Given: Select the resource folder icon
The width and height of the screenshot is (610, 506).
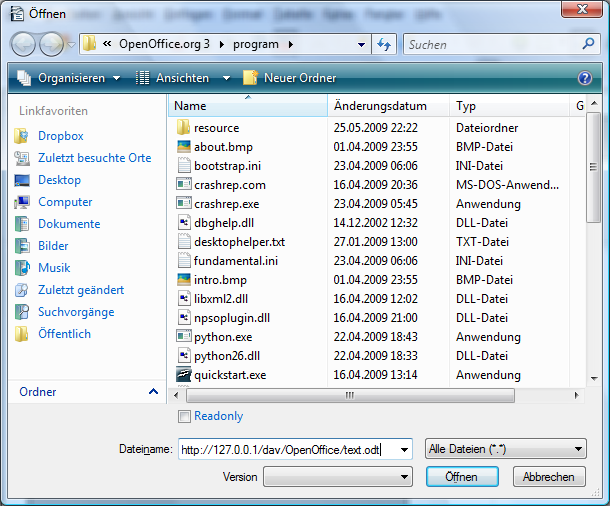Looking at the screenshot, I should 183,128.
